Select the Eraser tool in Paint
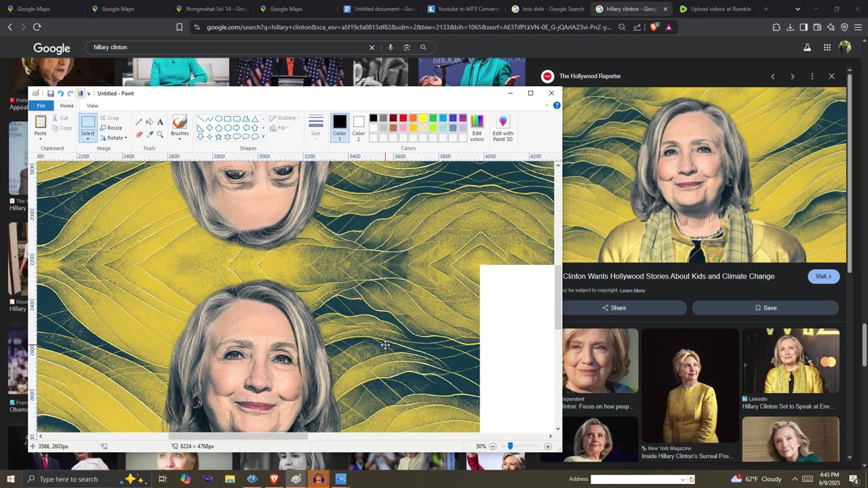Viewport: 868px width, 488px height. pyautogui.click(x=139, y=134)
